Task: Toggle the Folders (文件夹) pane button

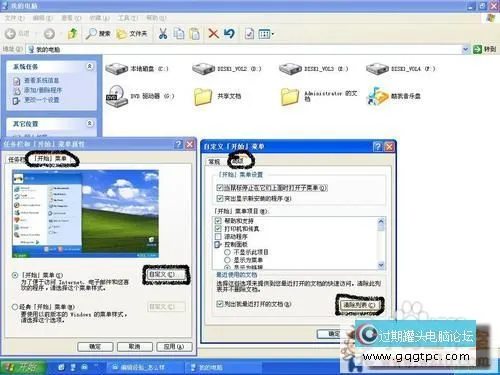Action: [x=132, y=34]
